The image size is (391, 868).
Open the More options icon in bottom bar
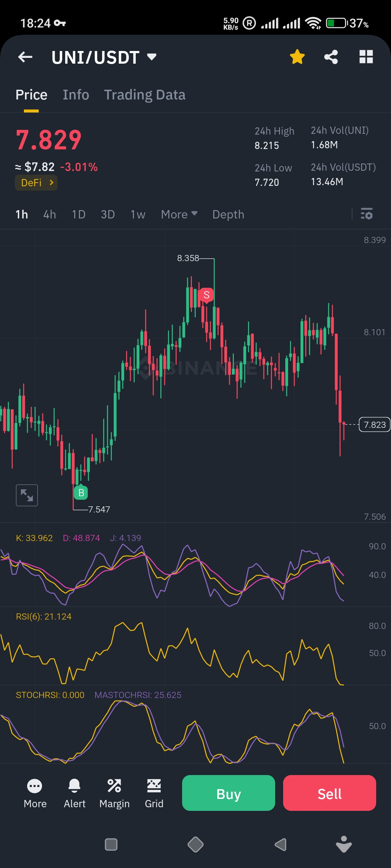pyautogui.click(x=35, y=793)
